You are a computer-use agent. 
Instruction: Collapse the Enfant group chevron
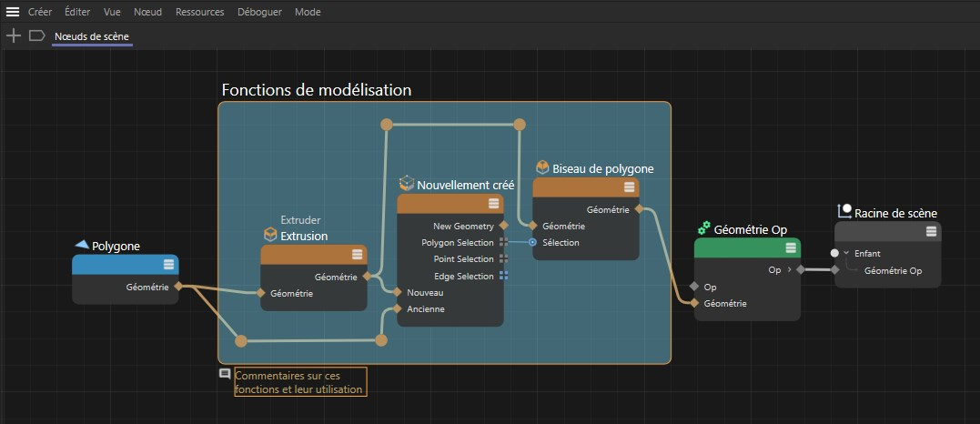pos(846,253)
